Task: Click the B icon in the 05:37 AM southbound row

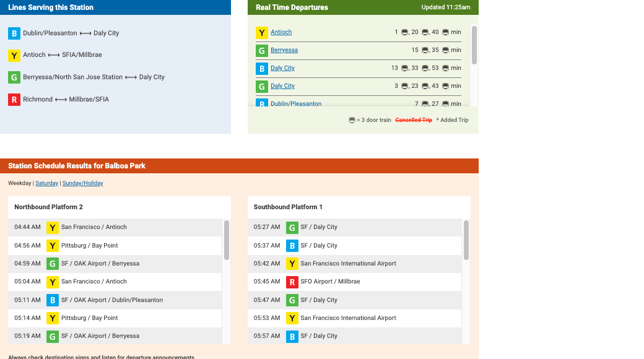Action: click(292, 246)
